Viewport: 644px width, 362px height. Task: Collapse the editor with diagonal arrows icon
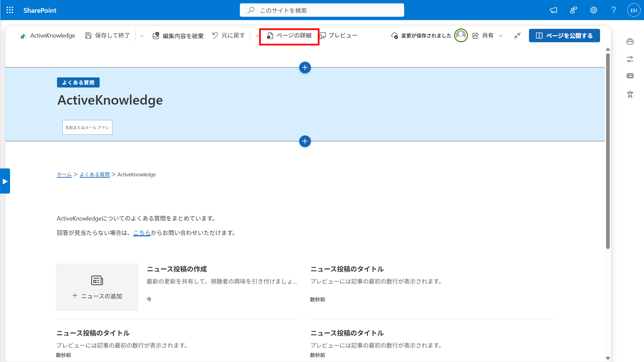[x=517, y=36]
